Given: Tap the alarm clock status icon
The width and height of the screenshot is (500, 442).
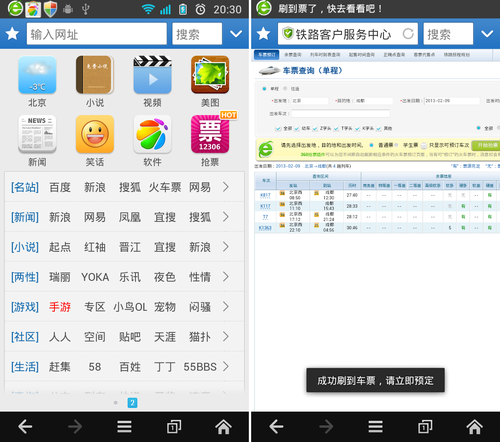Looking at the screenshot, I should click(200, 9).
